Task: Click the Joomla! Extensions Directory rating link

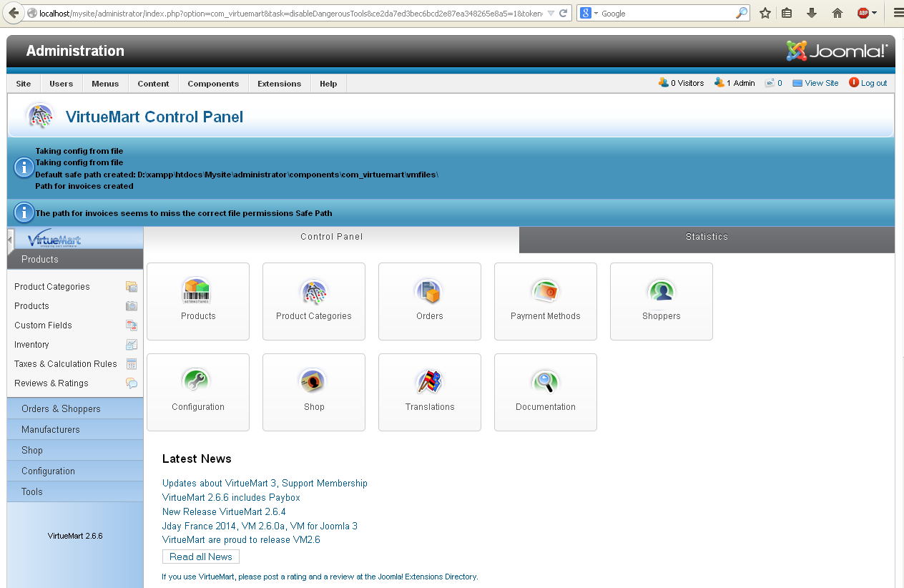Action: tap(320, 577)
